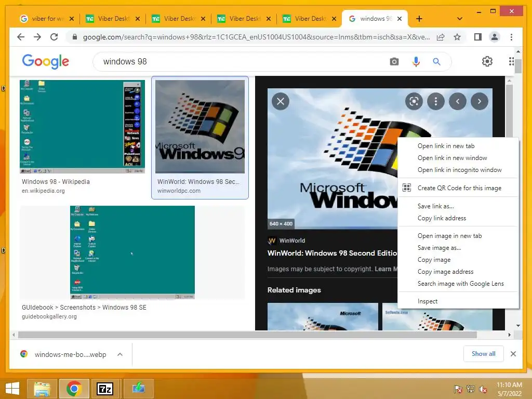Show the next image in preview
The height and width of the screenshot is (399, 532).
point(480,101)
